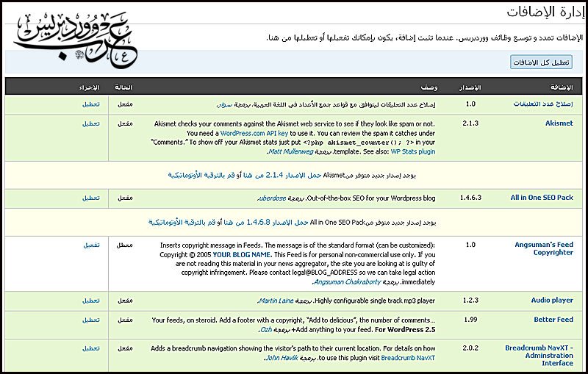Follow the WP Stats plugin link
The height and width of the screenshot is (374, 588).
413,151
